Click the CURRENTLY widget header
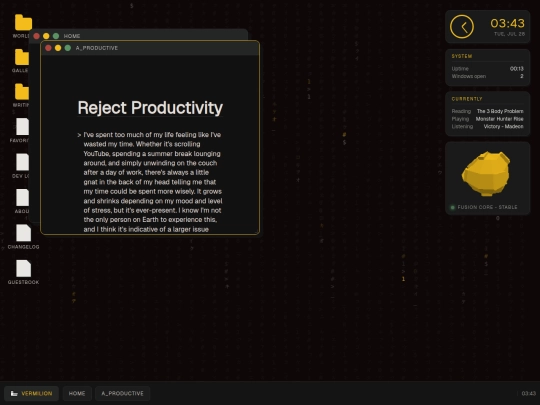Image resolution: width=540 pixels, height=405 pixels. pos(467,99)
